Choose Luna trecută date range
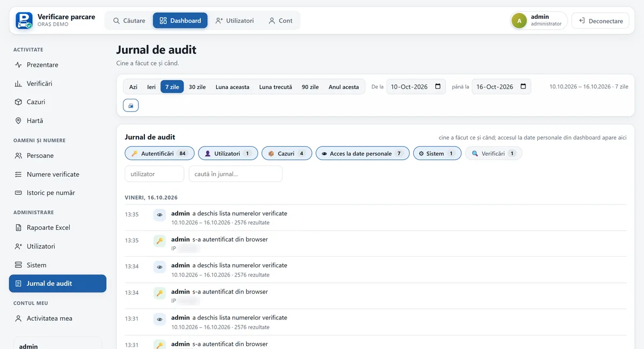The image size is (644, 349). pyautogui.click(x=275, y=87)
